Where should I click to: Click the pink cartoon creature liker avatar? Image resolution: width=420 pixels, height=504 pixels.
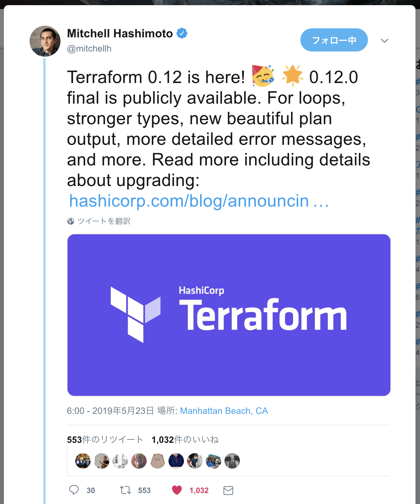click(158, 461)
